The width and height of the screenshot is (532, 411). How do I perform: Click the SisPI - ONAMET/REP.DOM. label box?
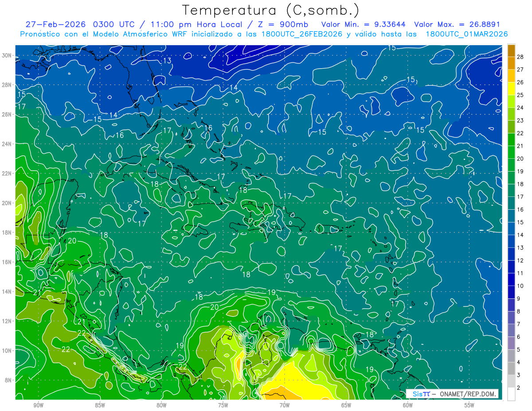point(452,394)
